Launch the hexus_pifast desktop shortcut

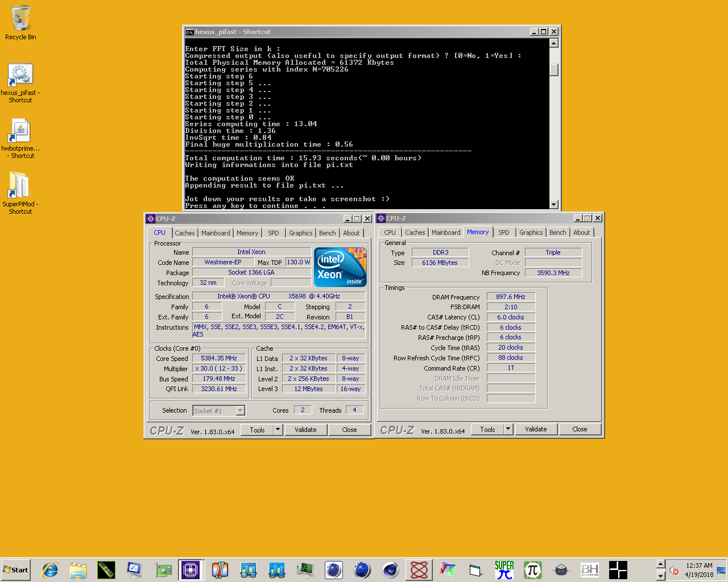pyautogui.click(x=20, y=83)
